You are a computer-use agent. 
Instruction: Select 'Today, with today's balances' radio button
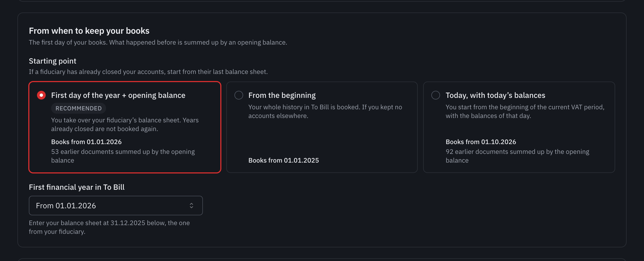(x=436, y=95)
